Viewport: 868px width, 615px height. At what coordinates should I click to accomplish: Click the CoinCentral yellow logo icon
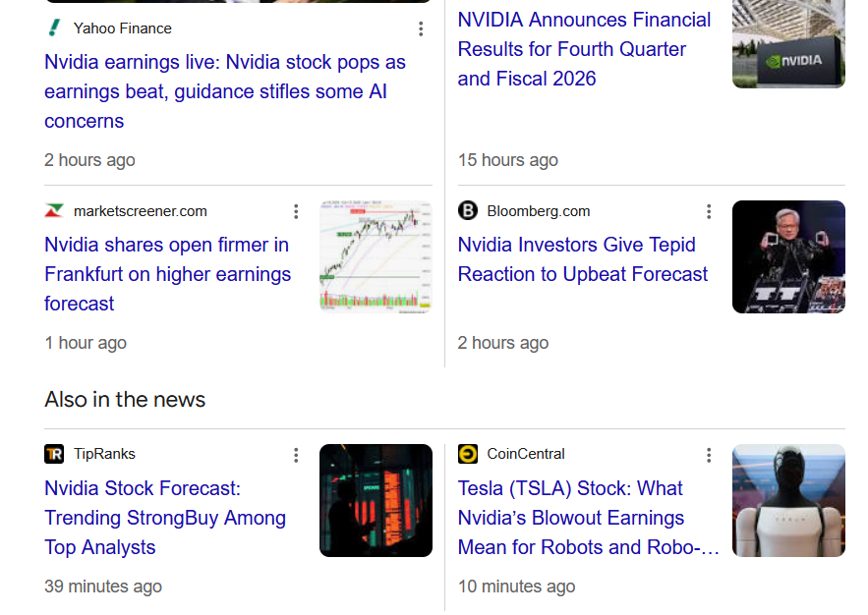click(x=468, y=454)
